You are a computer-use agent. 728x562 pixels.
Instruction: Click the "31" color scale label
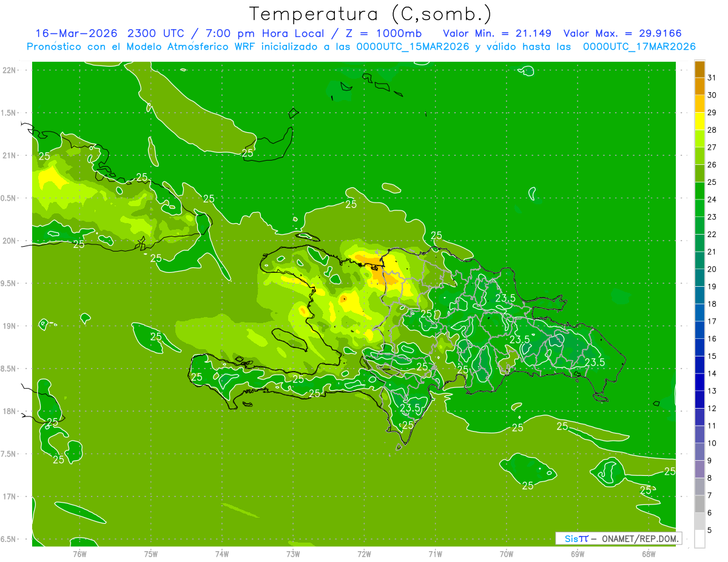point(712,78)
